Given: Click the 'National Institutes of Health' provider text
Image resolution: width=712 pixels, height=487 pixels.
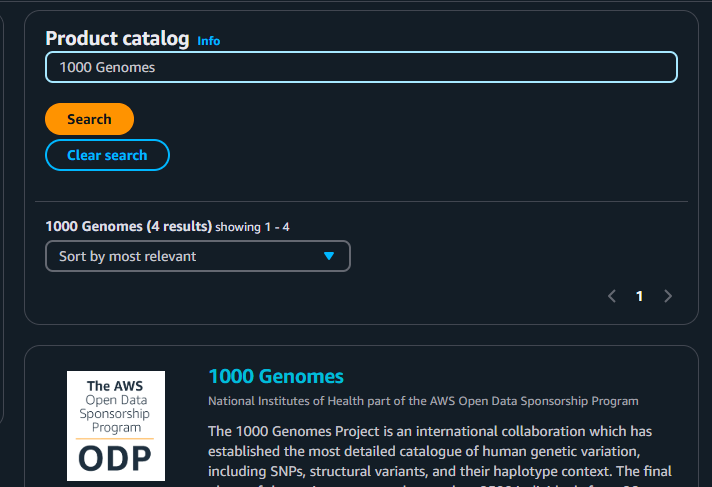Looking at the screenshot, I should 286,401.
